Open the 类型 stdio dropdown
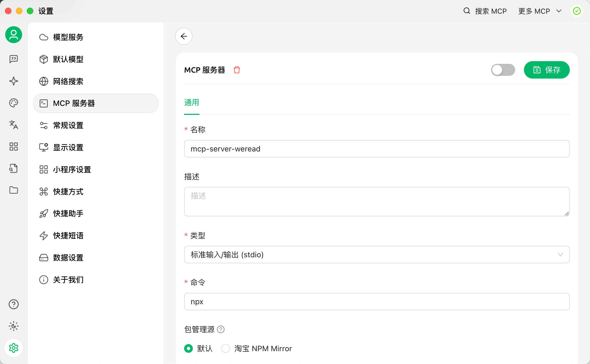The image size is (590, 364). [x=377, y=255]
